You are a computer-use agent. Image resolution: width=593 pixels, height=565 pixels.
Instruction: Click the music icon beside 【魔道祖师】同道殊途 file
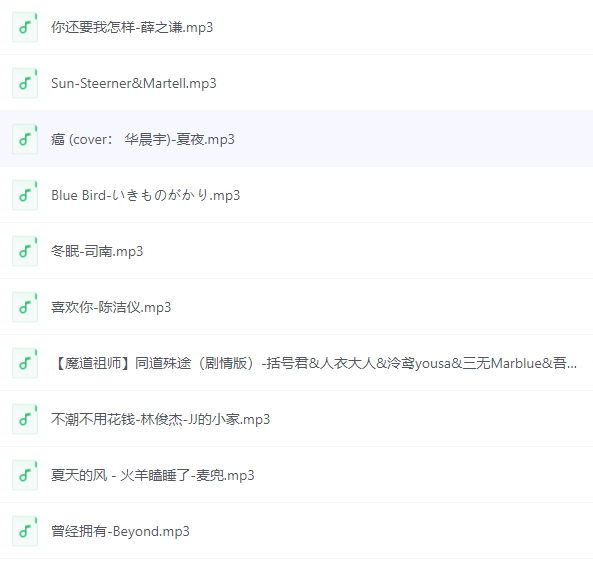[25, 363]
